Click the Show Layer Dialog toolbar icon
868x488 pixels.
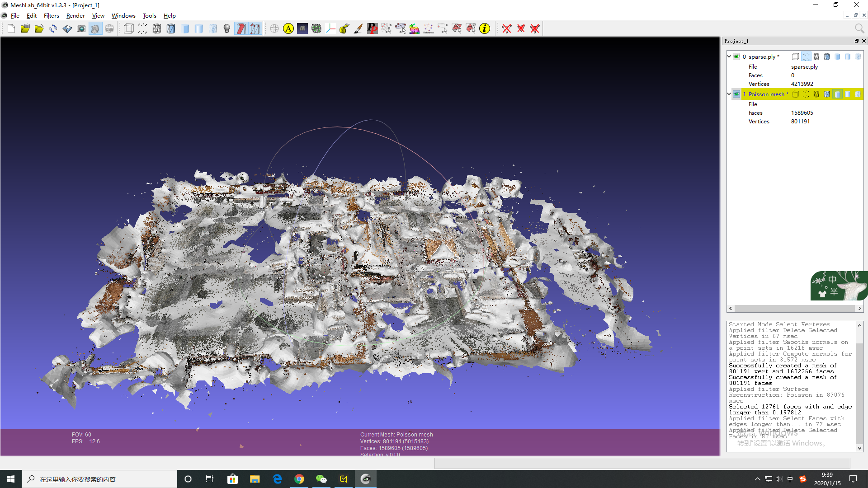(x=95, y=29)
